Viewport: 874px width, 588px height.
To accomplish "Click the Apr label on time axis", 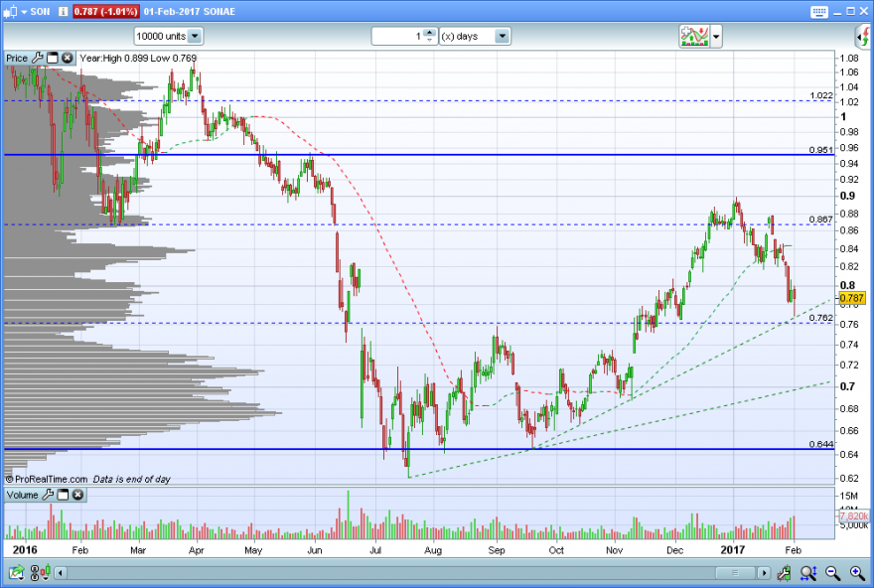I will coord(197,550).
